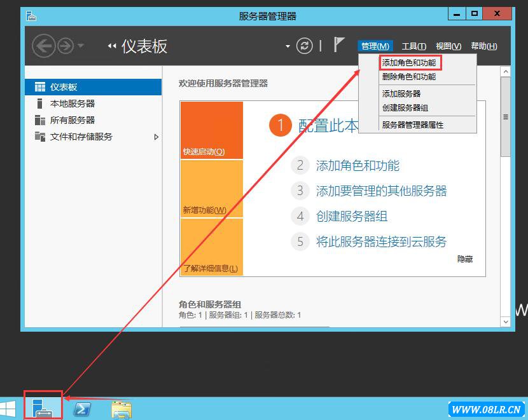Open File Explorer from the taskbar
This screenshot has height=420, width=528.
121,410
